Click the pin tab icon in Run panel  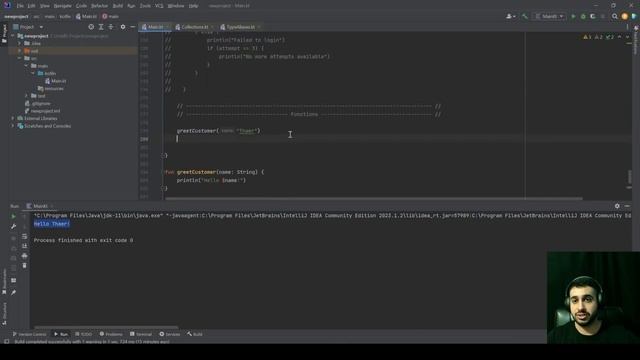pos(13,292)
